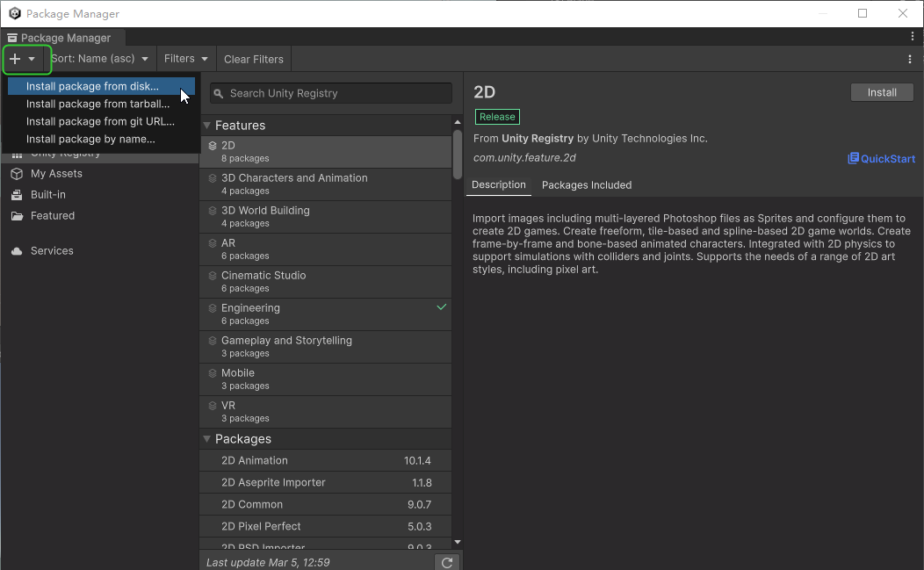Click the search magnifier icon
Image resolution: width=924 pixels, height=570 pixels.
(219, 94)
